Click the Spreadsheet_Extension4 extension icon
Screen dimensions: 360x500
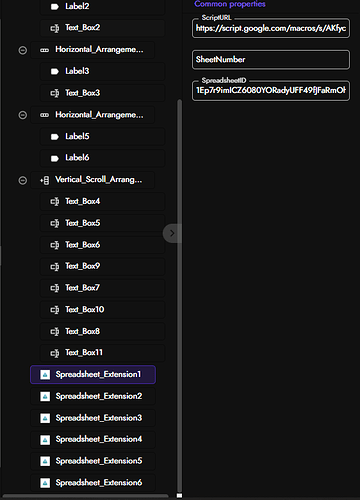pyautogui.click(x=45, y=440)
